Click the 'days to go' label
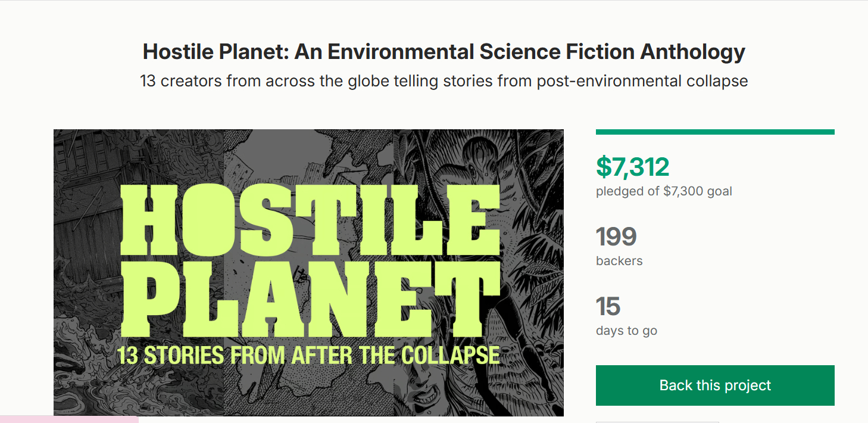868x423 pixels. click(626, 331)
